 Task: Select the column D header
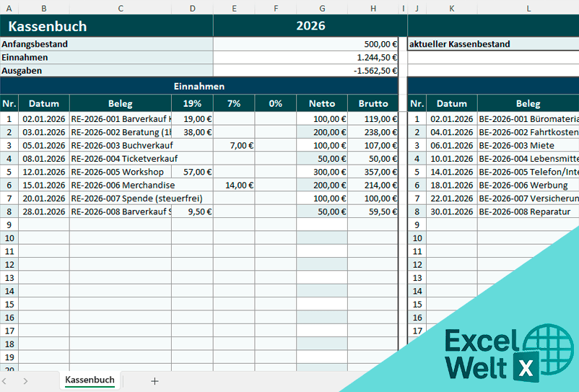click(x=192, y=8)
